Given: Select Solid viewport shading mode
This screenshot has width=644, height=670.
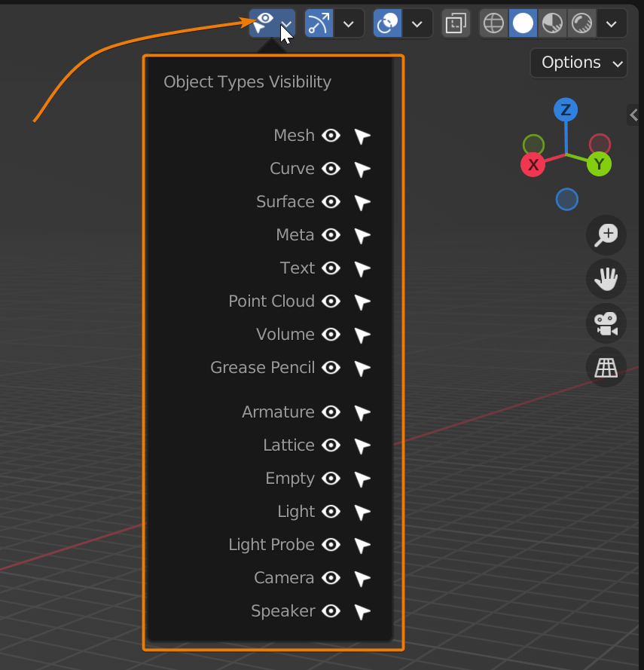Looking at the screenshot, I should pyautogui.click(x=523, y=24).
